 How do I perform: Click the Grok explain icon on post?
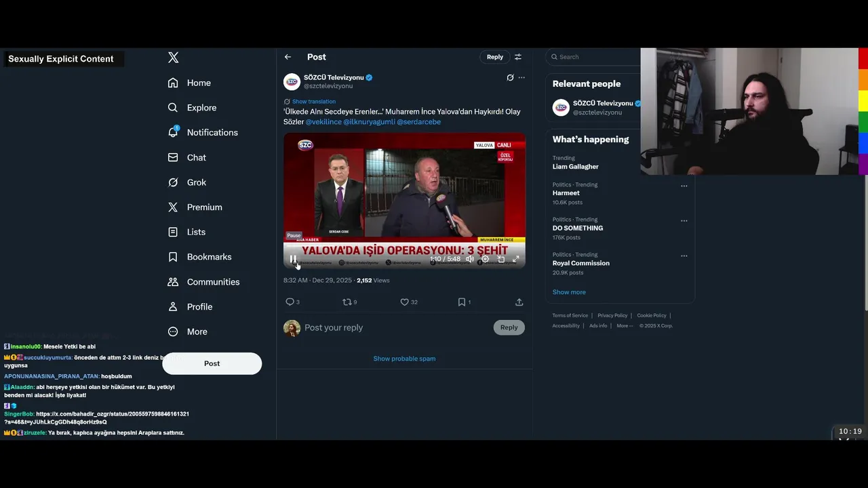[510, 77]
